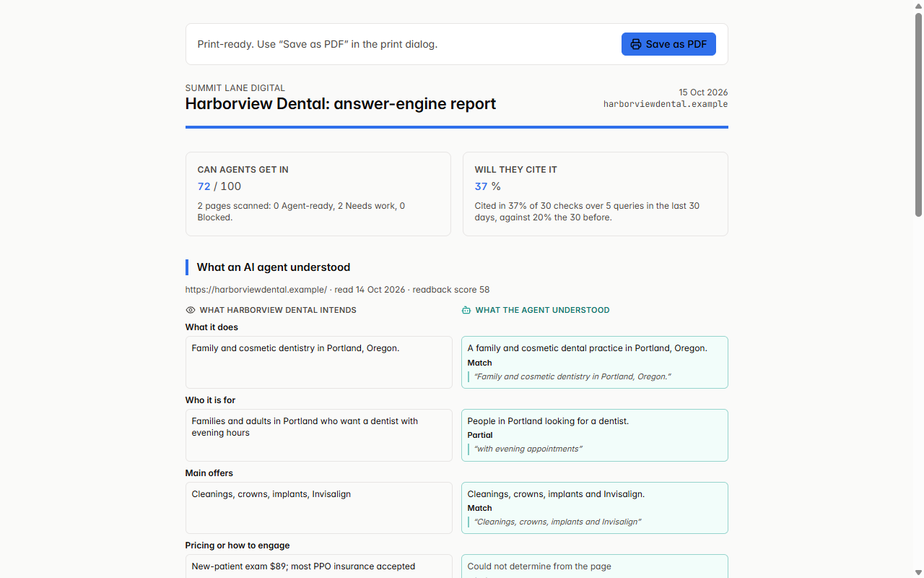Click the URL line with readback score 58
The height and width of the screenshot is (578, 924).
(337, 290)
